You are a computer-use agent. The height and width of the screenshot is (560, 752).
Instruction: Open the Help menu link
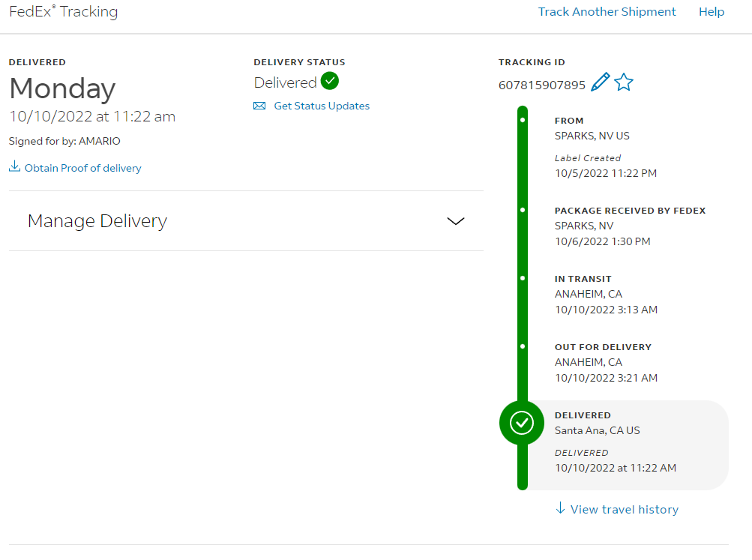tap(712, 11)
